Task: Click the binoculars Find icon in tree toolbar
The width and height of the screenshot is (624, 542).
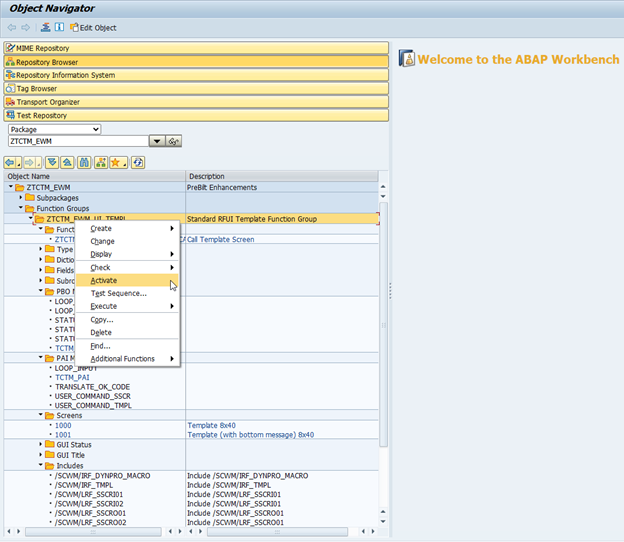Action: click(85, 162)
